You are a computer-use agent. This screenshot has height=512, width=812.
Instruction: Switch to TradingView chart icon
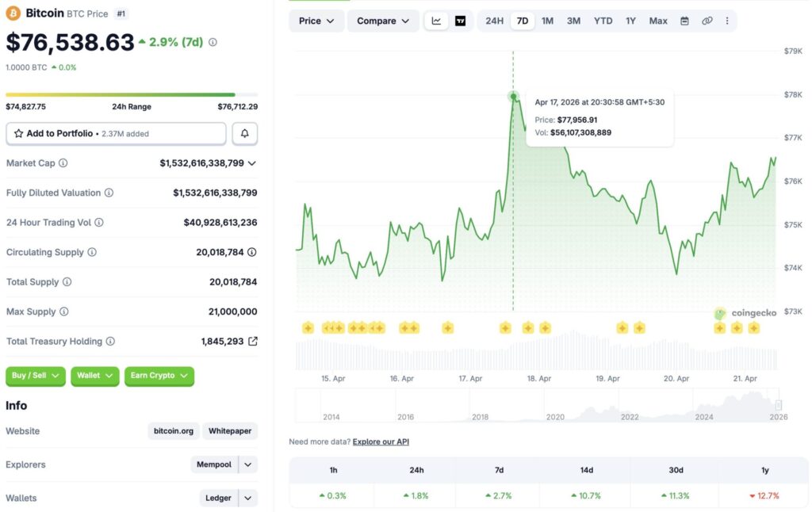click(461, 21)
